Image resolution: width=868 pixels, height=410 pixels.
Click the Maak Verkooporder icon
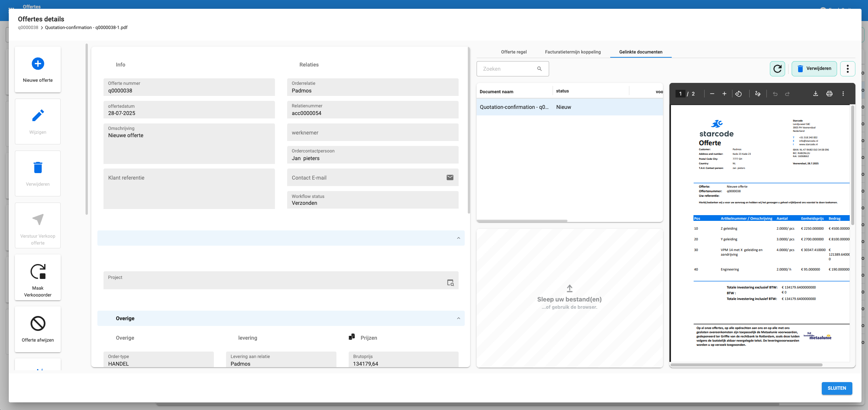pos(38,271)
